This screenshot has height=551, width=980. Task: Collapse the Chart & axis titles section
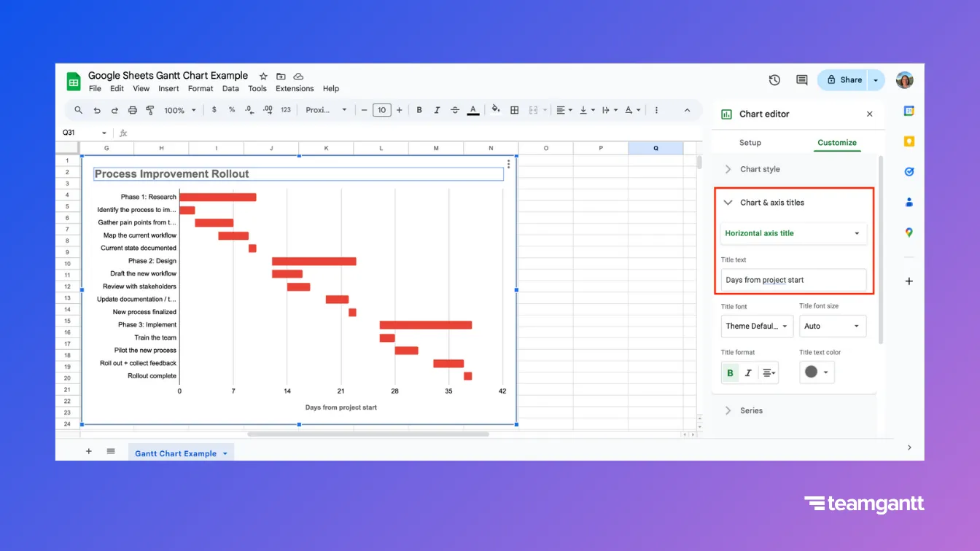[727, 203]
